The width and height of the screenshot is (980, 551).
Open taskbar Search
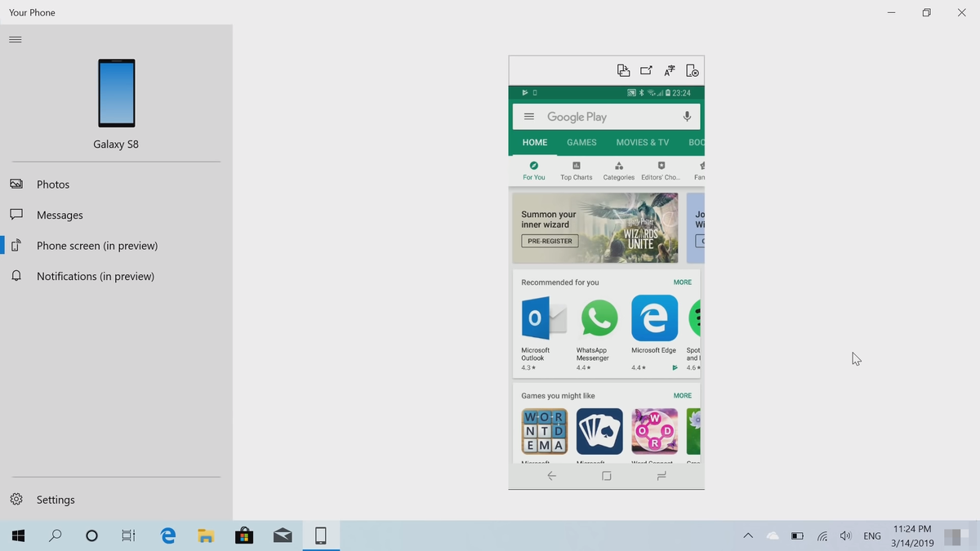(x=56, y=535)
